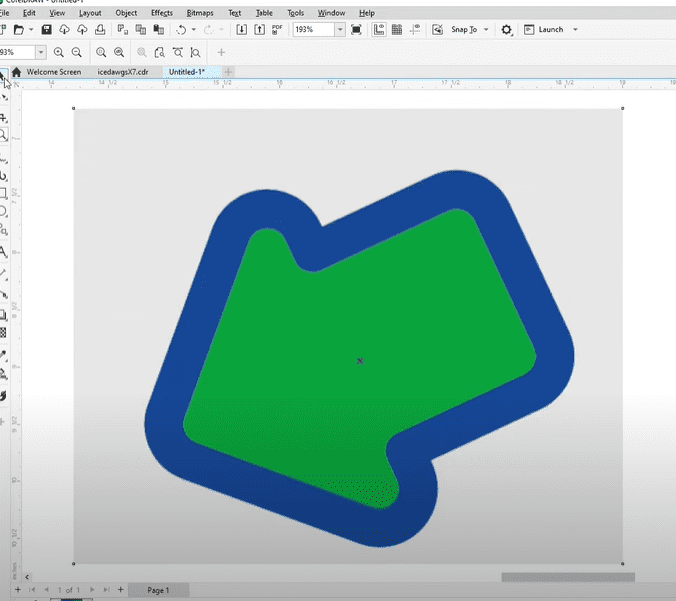Click the Welcome Screen tab
This screenshot has width=676, height=601.
(x=54, y=72)
